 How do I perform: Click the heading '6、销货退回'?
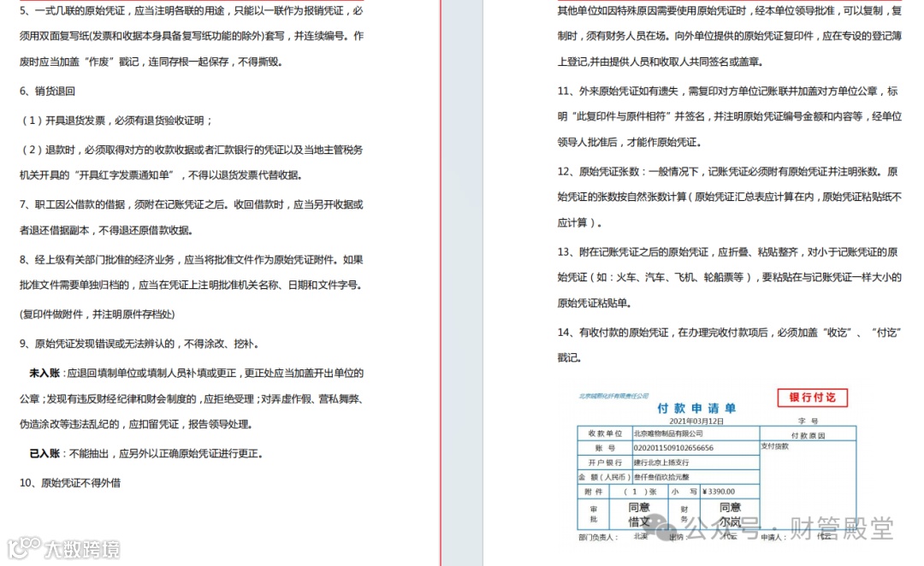[x=47, y=91]
